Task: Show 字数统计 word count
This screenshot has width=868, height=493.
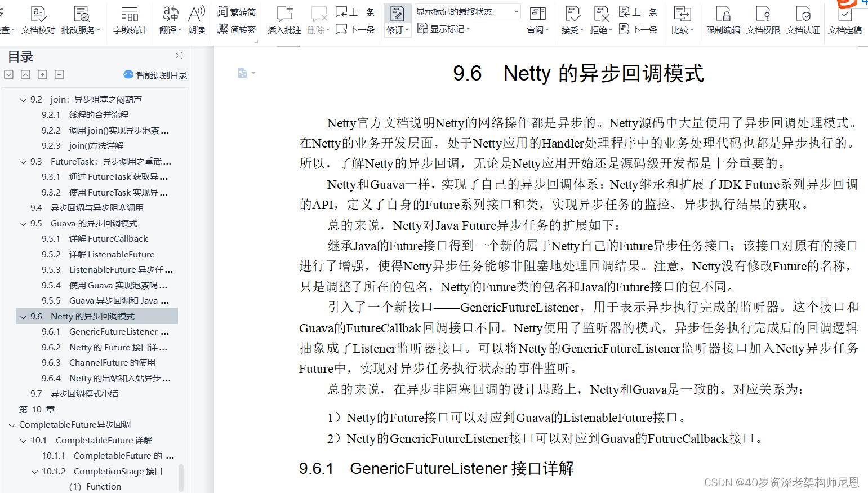Action: [x=130, y=20]
